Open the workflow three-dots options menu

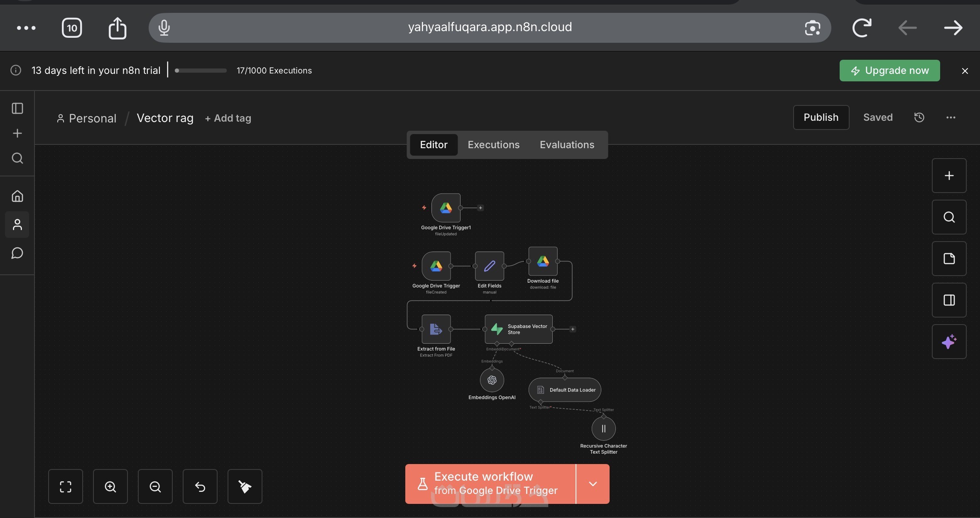(x=951, y=117)
